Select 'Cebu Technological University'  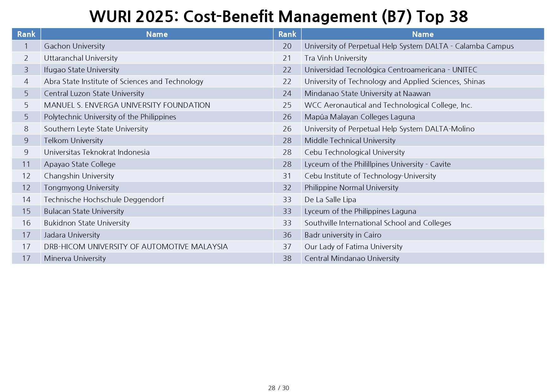pos(355,152)
